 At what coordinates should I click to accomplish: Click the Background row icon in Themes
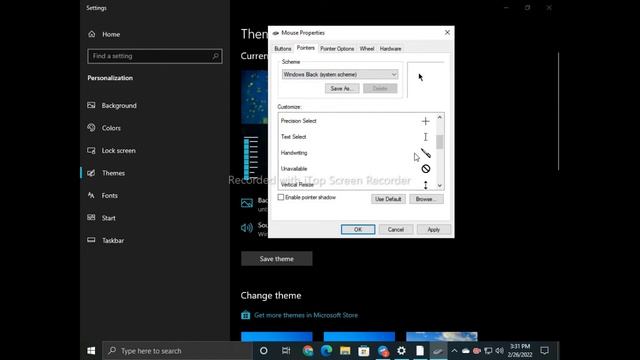coord(247,203)
